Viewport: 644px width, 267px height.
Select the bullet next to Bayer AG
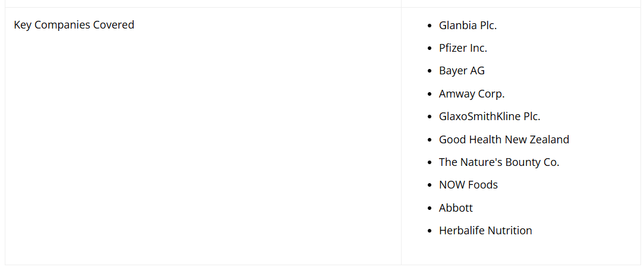point(430,71)
